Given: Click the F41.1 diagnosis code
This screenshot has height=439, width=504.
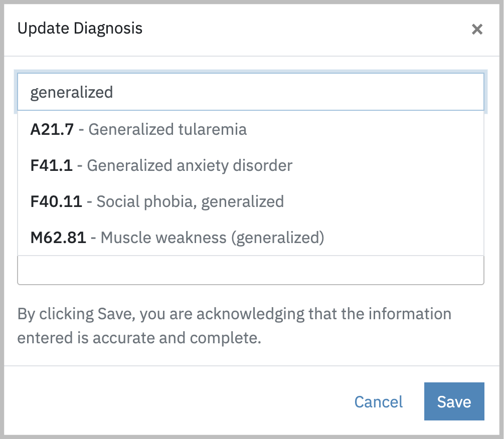Looking at the screenshot, I should [52, 165].
